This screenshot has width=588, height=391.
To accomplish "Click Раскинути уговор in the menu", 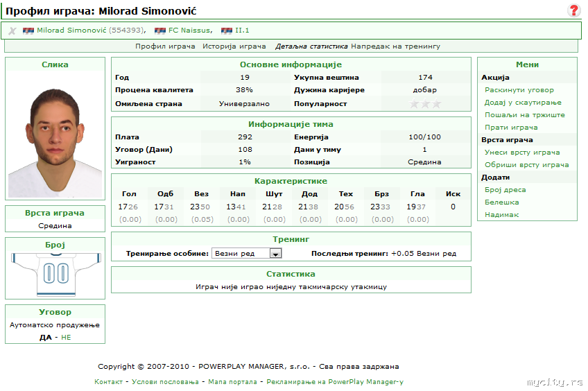I will pyautogui.click(x=519, y=90).
